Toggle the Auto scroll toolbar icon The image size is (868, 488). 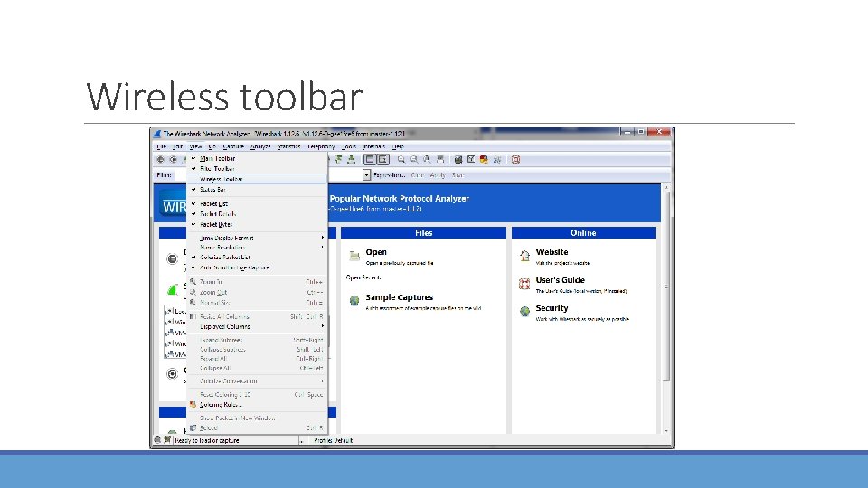pos(382,159)
